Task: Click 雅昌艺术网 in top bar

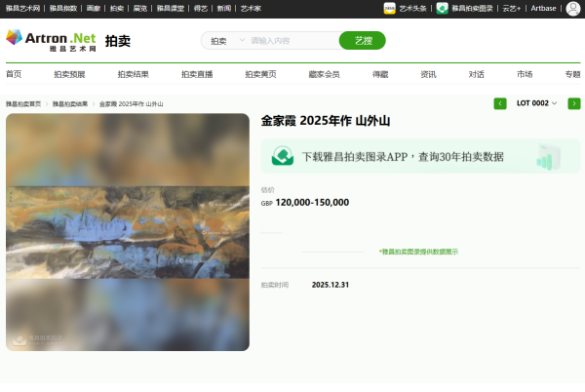Action: tap(22, 8)
